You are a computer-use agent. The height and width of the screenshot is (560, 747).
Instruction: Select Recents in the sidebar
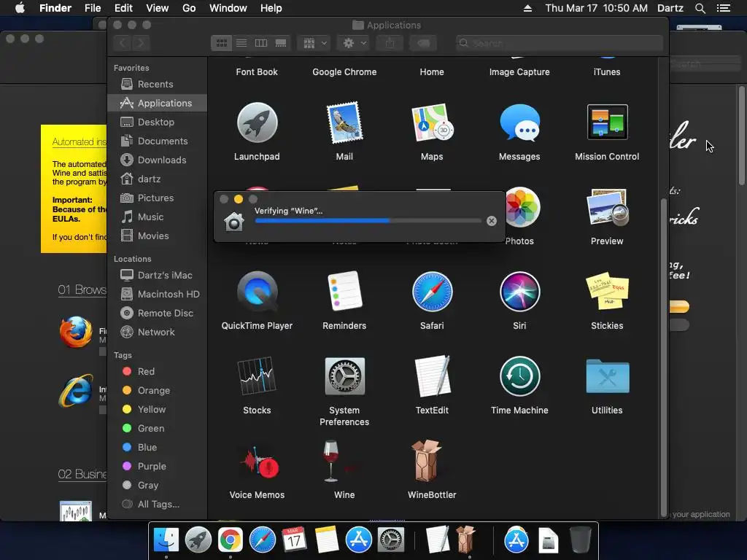pyautogui.click(x=158, y=85)
